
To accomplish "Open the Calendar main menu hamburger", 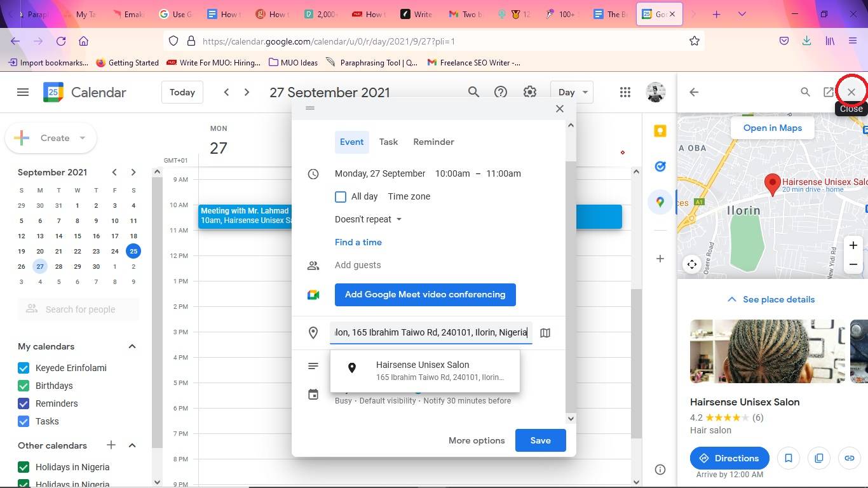I will coord(23,92).
